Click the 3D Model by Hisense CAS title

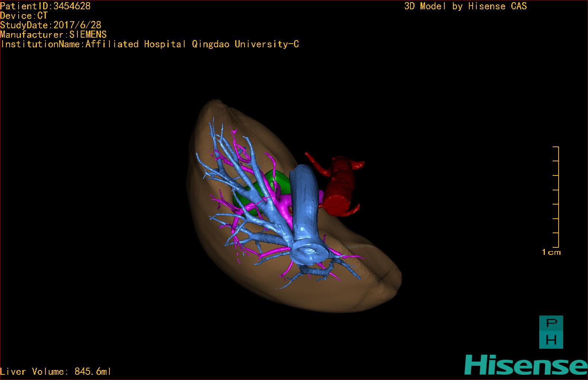point(465,6)
